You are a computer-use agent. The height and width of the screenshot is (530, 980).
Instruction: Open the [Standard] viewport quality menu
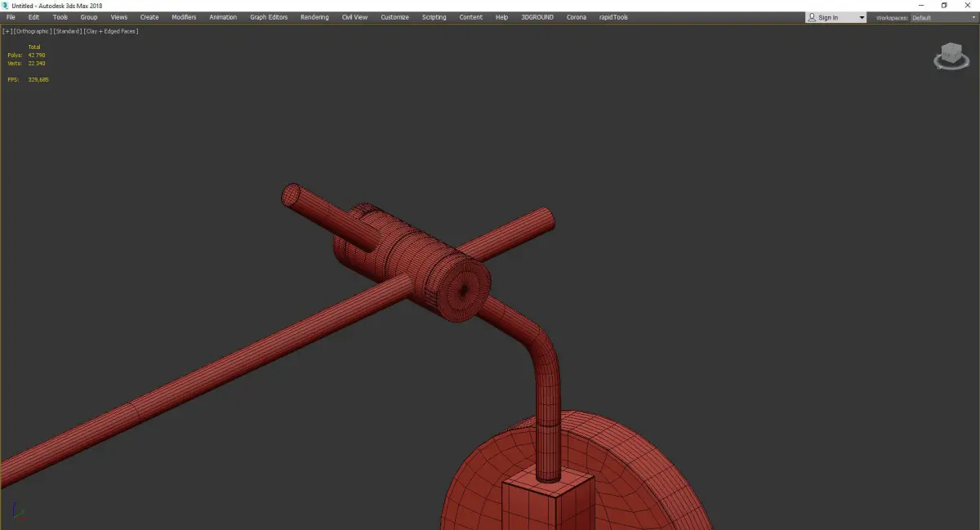[67, 31]
